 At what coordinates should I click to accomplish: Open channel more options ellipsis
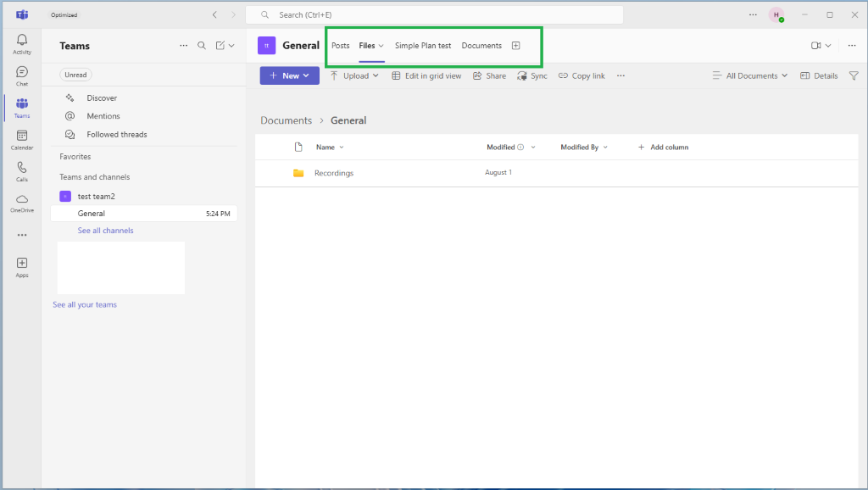(x=852, y=46)
